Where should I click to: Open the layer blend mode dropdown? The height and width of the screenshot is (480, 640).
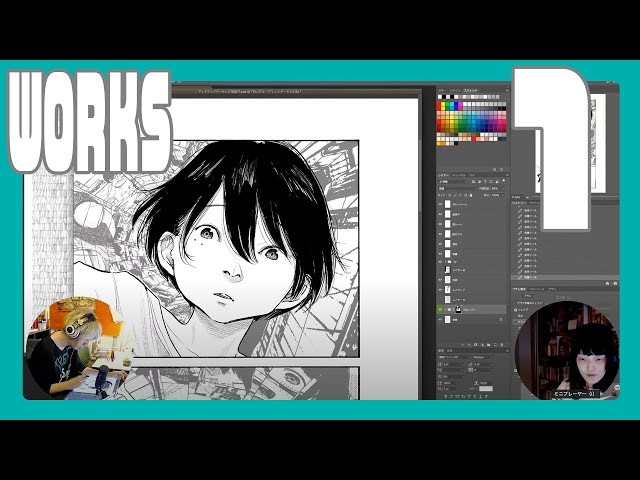tap(458, 189)
